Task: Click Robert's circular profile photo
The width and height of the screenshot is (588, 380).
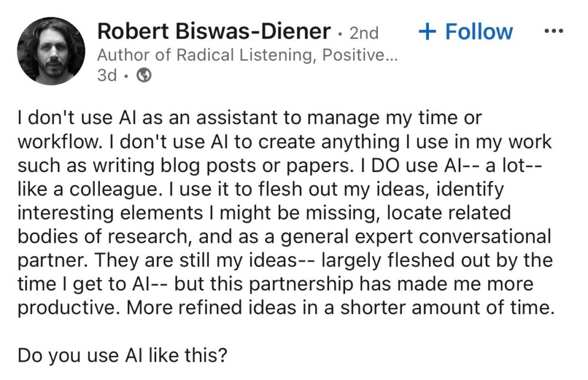Action: click(50, 49)
